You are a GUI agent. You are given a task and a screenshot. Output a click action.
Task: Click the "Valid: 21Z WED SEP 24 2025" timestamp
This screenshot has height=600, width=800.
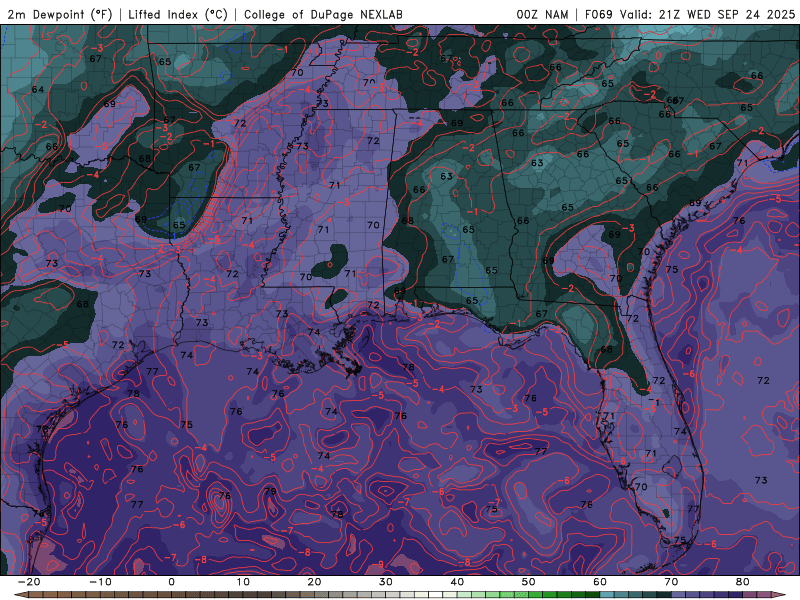click(x=707, y=14)
